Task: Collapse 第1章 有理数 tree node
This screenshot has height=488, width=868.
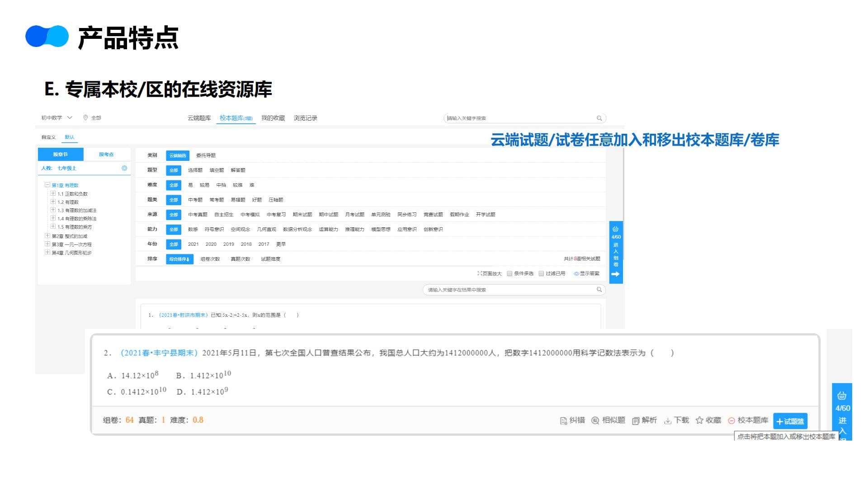Action: [x=47, y=185]
